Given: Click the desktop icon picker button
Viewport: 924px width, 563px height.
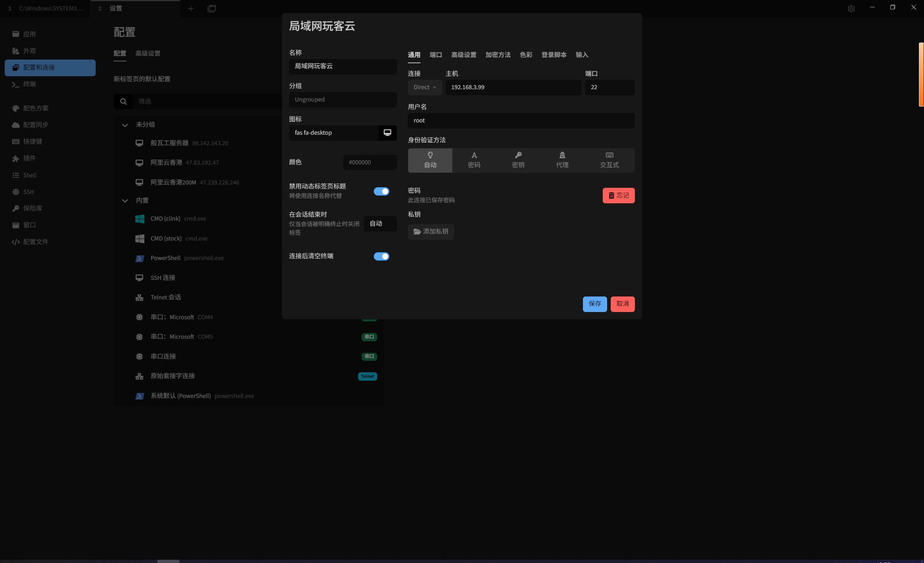Looking at the screenshot, I should pos(387,133).
